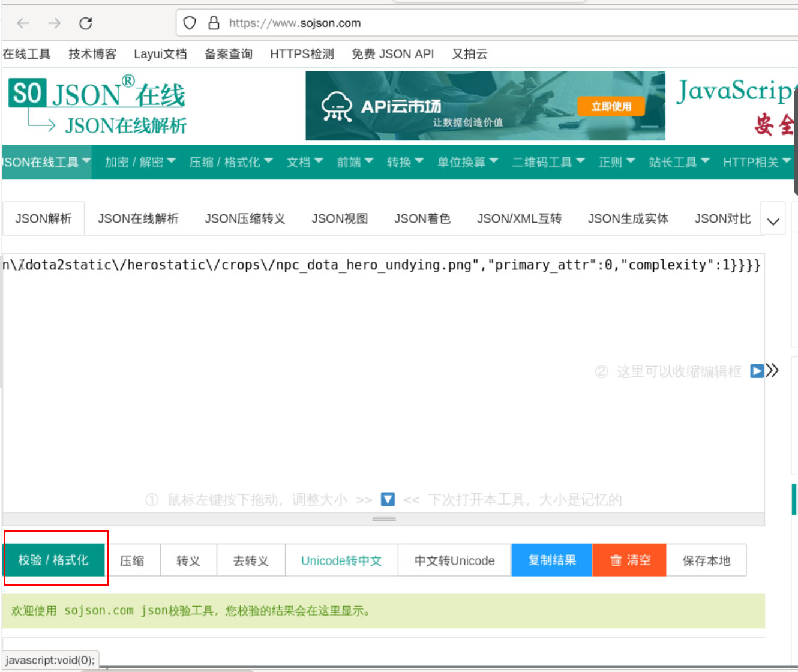Click the blue 复制结果 button
798x672 pixels.
click(x=552, y=560)
